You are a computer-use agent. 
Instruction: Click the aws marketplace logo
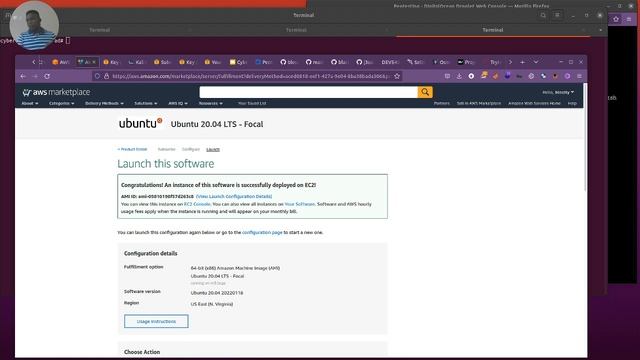[56, 92]
